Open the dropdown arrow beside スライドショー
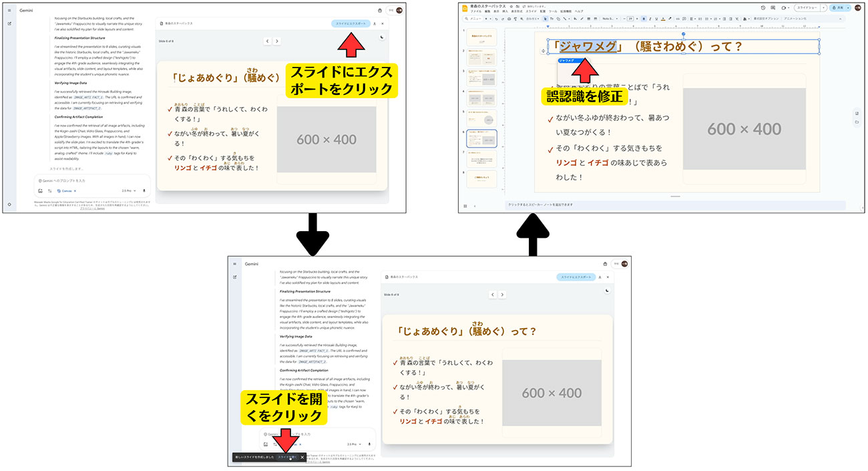Screen dimensions: 868x471 [x=823, y=7]
